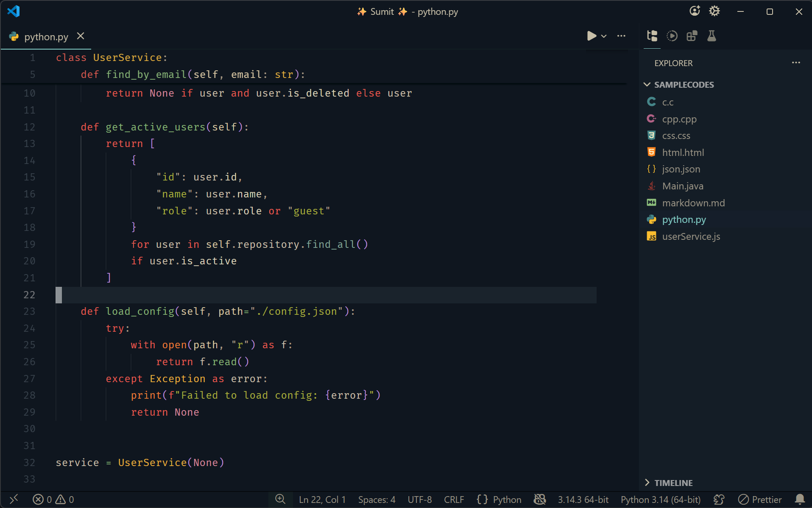812x508 pixels.
Task: Select Main.java in the Explorer
Action: 682,186
